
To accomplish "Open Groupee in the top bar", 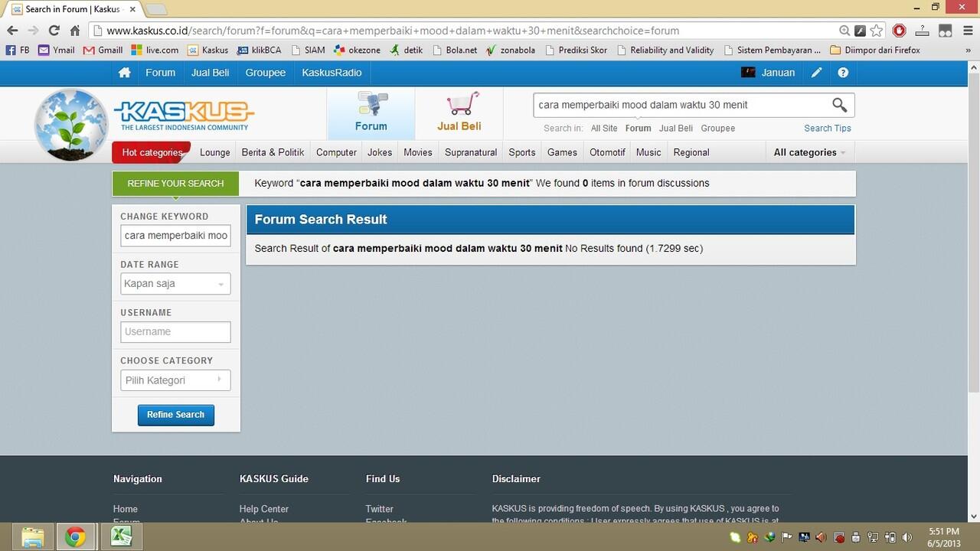I will [266, 73].
